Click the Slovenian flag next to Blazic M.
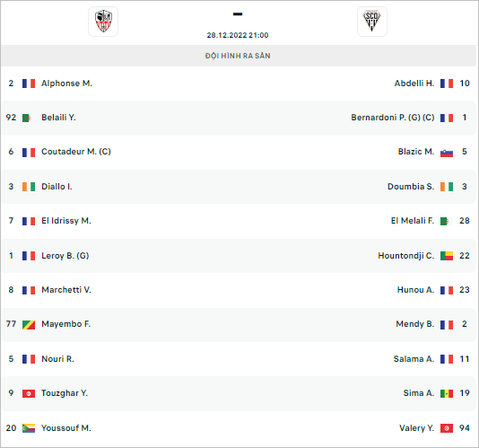 click(447, 152)
